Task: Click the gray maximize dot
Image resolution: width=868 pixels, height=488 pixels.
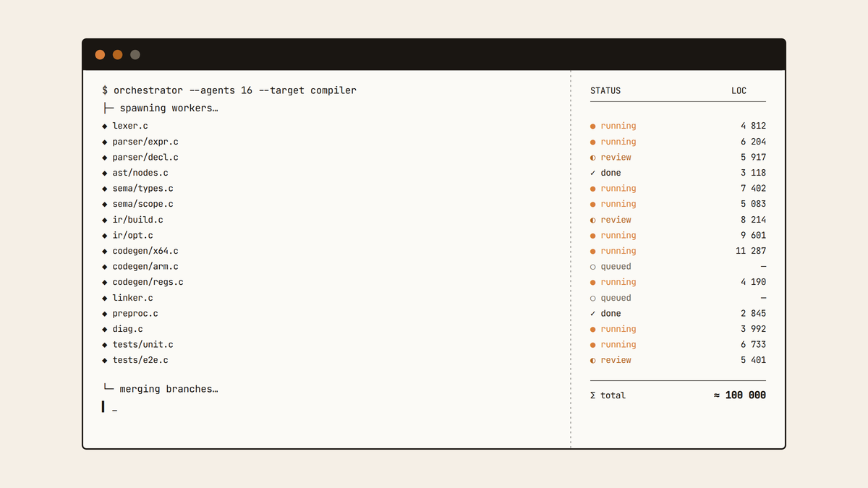Action: click(x=135, y=55)
